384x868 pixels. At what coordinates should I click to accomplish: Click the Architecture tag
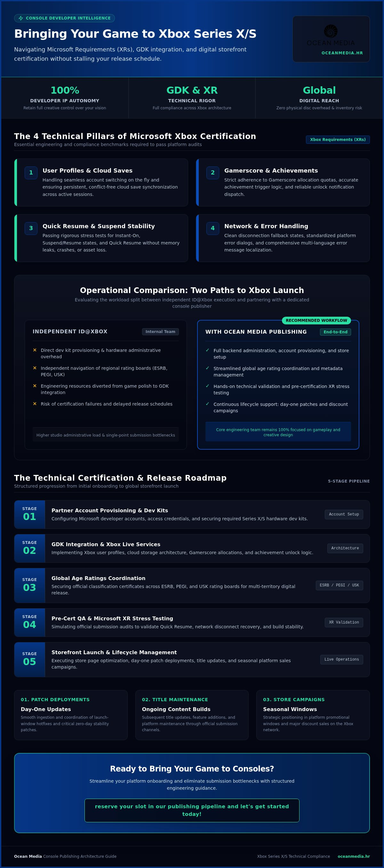[345, 548]
